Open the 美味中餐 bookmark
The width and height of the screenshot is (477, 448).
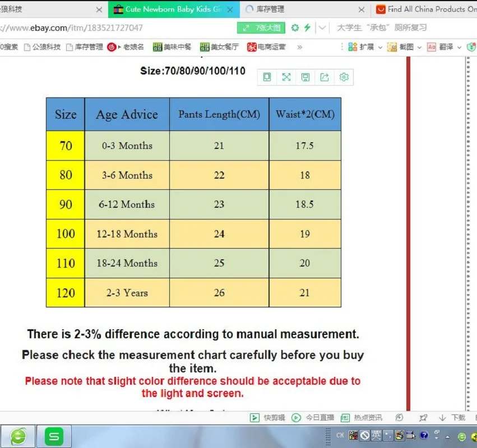[172, 47]
